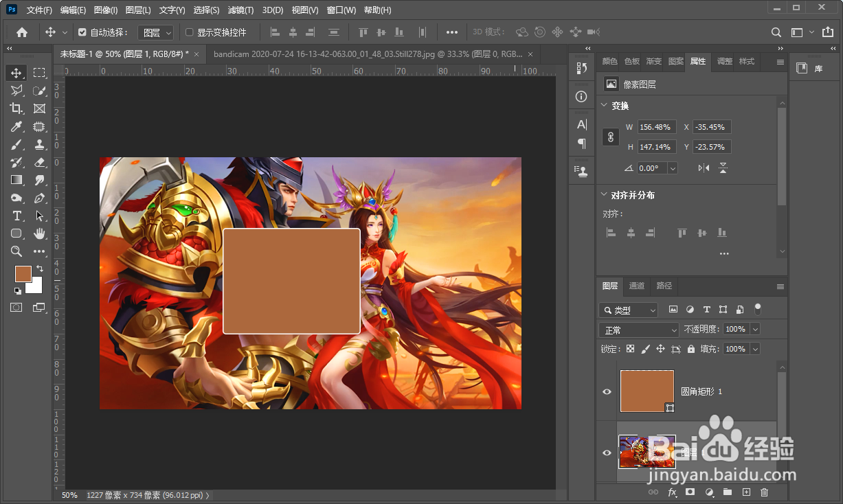Open the 文件(F) menu
This screenshot has height=504, width=843.
tap(39, 10)
